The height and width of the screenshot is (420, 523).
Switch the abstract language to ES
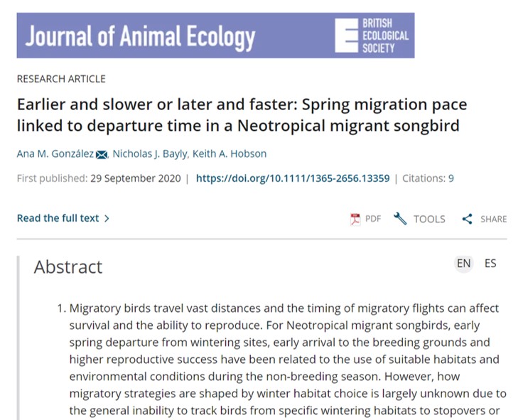pos(490,264)
